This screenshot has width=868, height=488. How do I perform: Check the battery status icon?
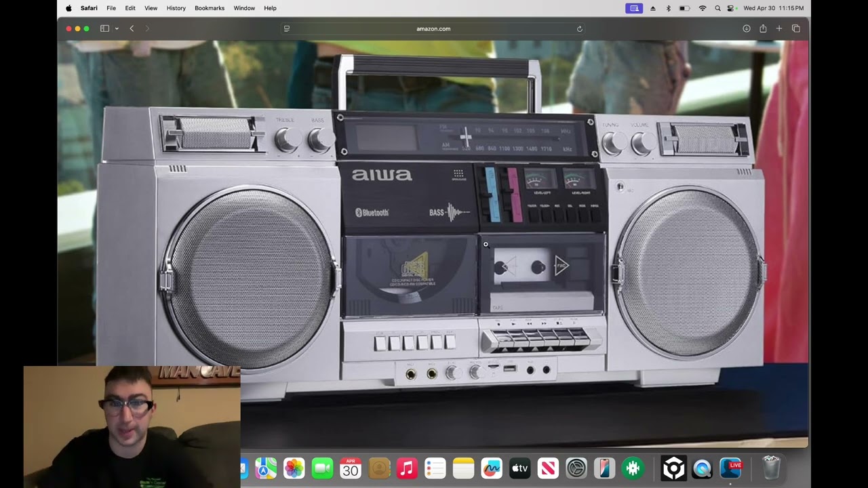[685, 8]
